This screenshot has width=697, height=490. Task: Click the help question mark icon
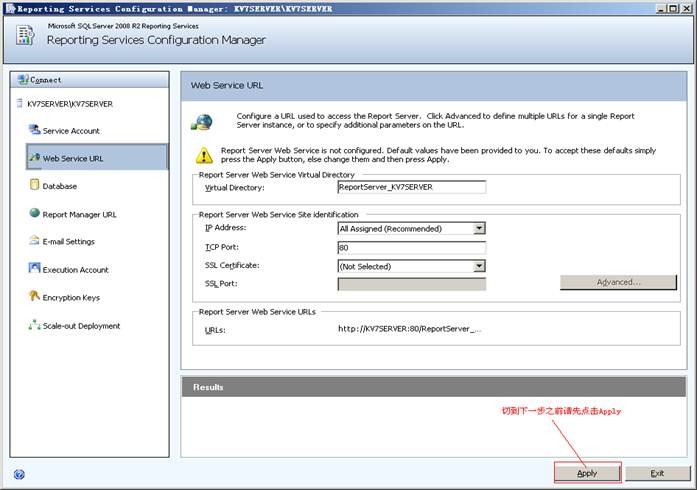(x=19, y=474)
